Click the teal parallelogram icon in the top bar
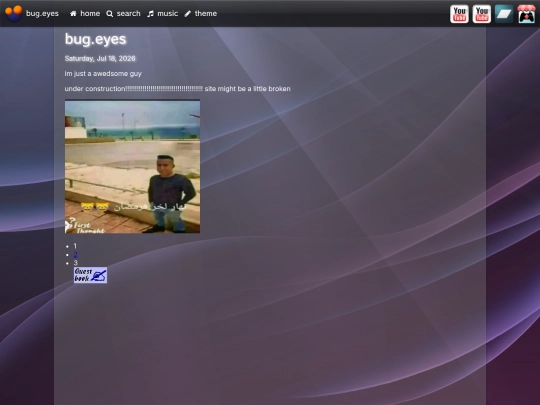The height and width of the screenshot is (405, 540). tap(504, 14)
